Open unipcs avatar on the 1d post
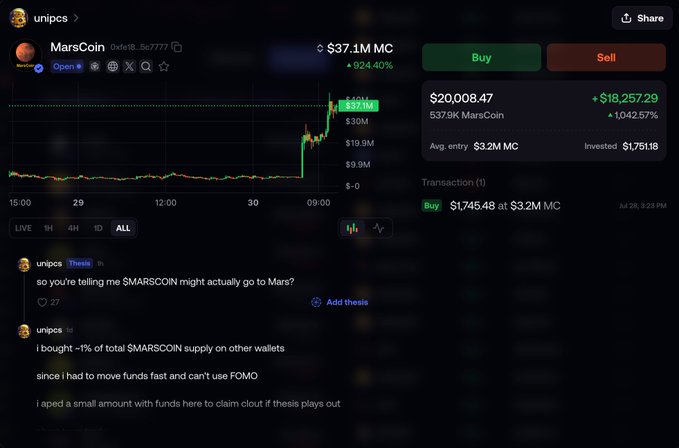 24,331
